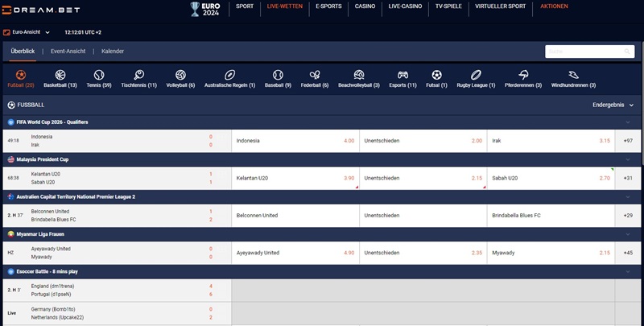Switch to the Event-Ansicht tab
This screenshot has height=326, width=644.
[68, 52]
